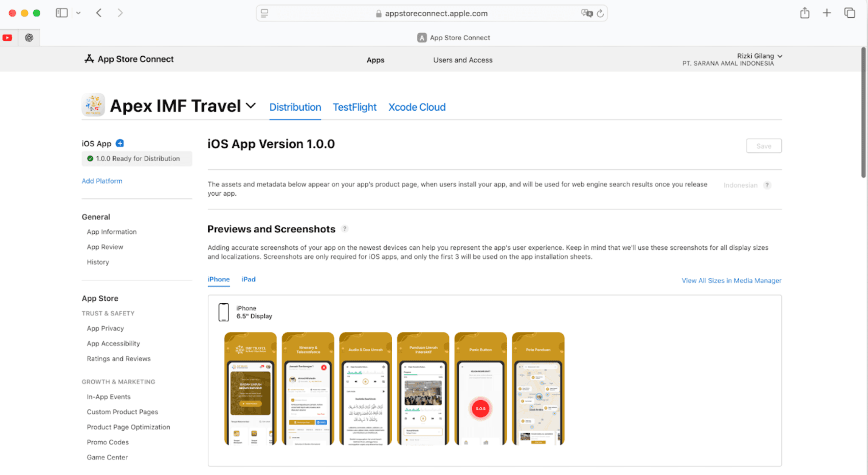
Task: Open Apps in the top navigation
Action: 375,60
